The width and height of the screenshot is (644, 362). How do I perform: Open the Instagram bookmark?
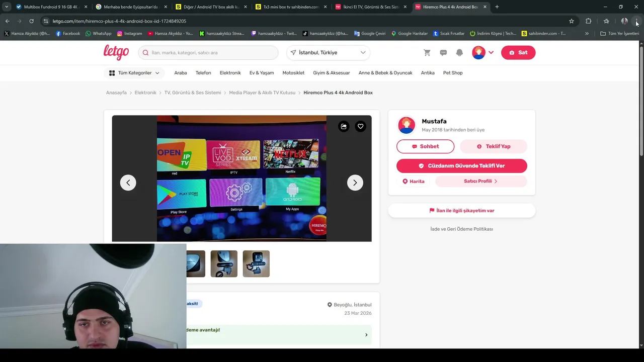click(x=130, y=34)
